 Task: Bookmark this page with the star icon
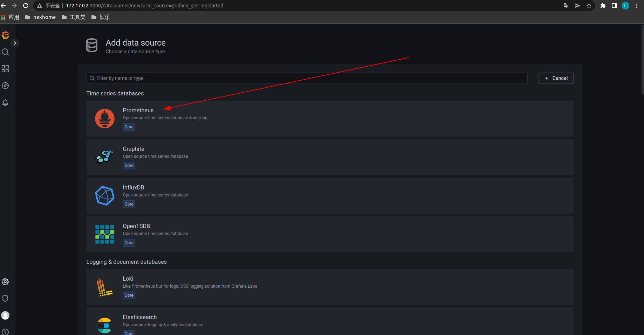point(589,6)
